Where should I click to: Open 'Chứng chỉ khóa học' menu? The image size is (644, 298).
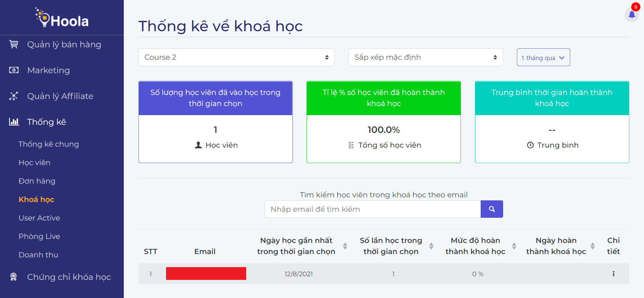pyautogui.click(x=69, y=277)
